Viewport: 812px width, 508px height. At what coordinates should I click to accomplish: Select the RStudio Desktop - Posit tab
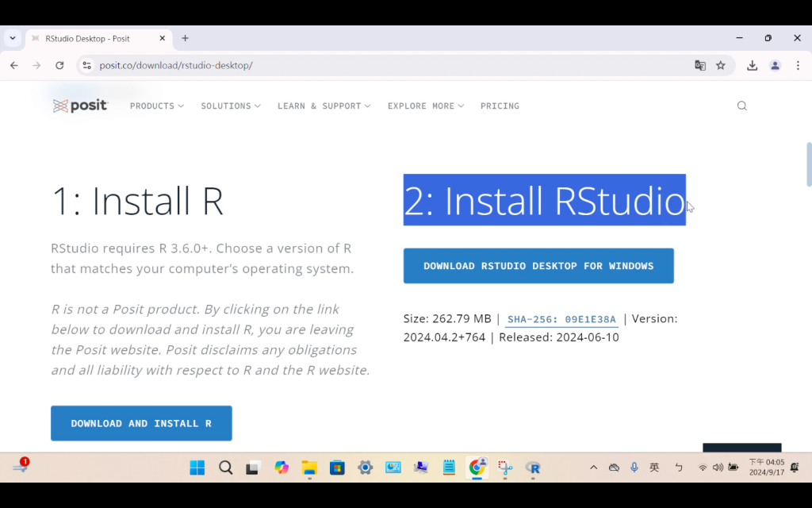click(98, 39)
